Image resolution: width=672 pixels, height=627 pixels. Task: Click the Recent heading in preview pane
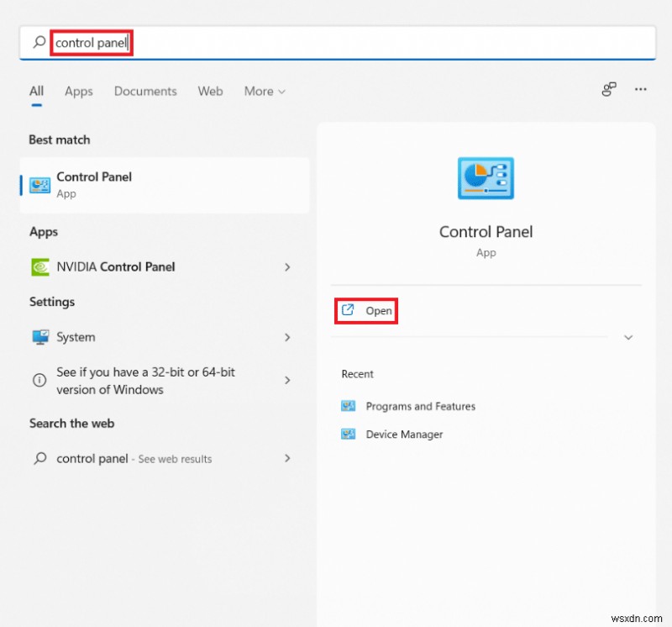point(358,374)
